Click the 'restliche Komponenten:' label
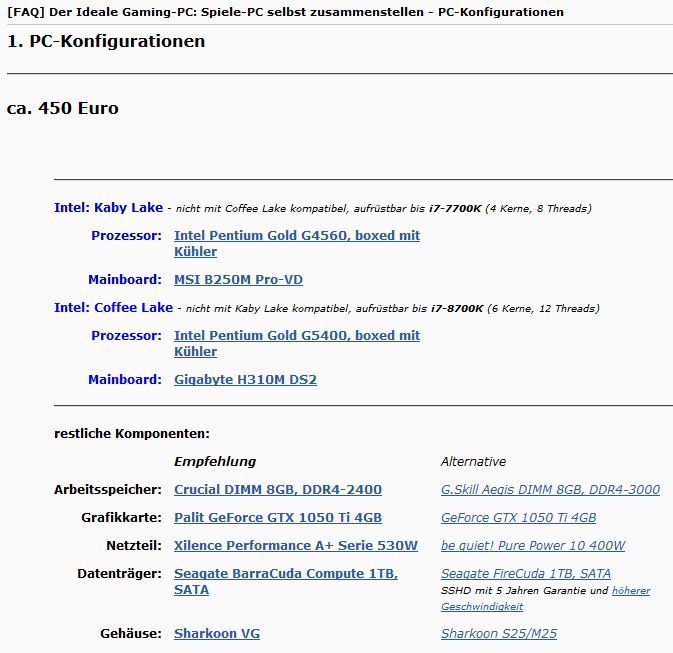673x653 pixels. point(132,434)
